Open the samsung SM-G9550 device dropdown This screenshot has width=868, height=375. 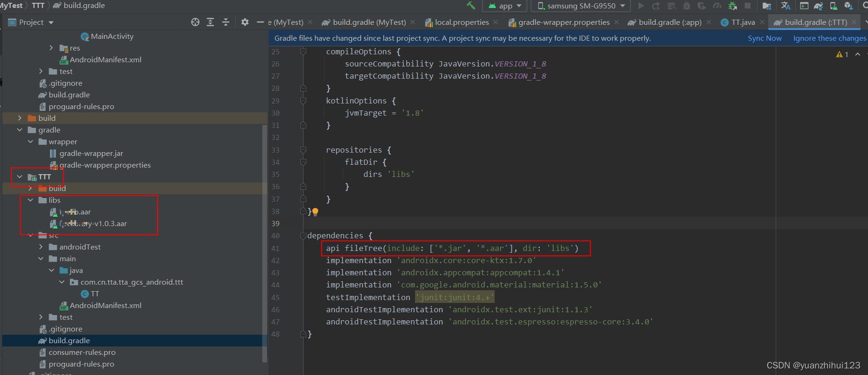tap(581, 6)
